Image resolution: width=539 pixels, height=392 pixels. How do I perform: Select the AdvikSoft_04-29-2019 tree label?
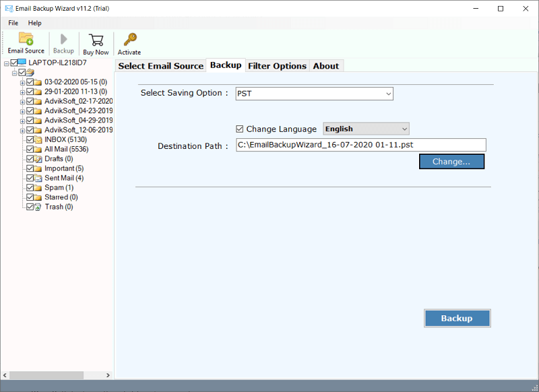click(x=79, y=121)
